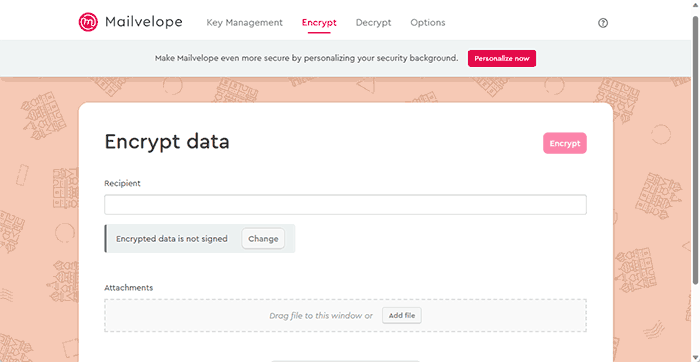Click the 'Attachments' label
Screen dimensions: 700x362
[x=129, y=287]
